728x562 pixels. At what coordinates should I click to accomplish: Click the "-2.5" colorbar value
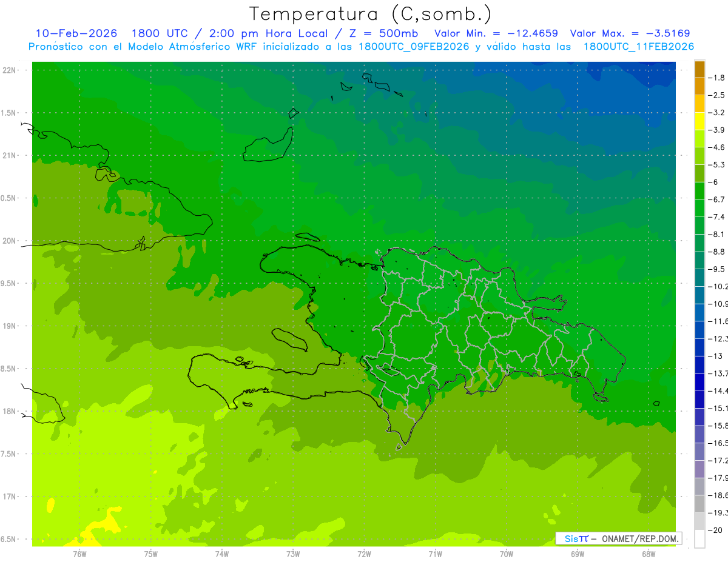(716, 95)
